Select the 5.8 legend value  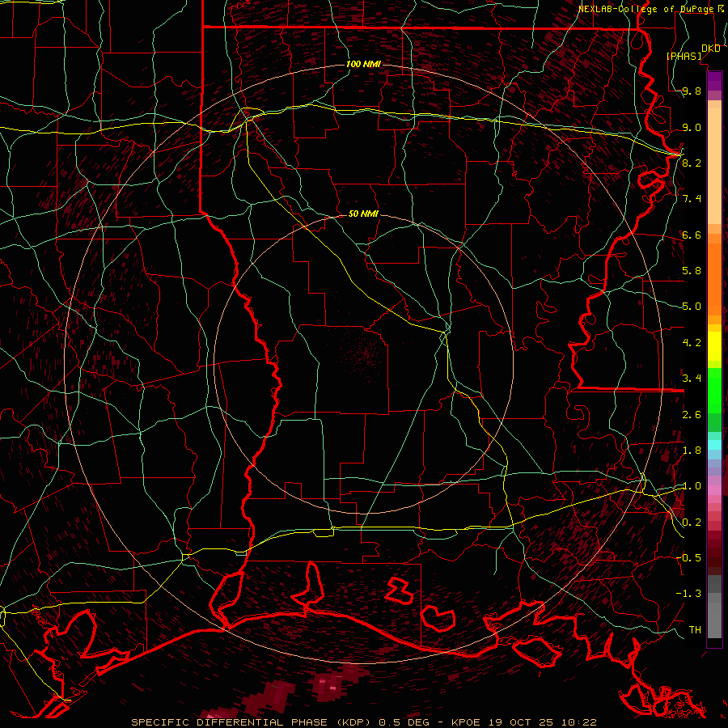click(x=692, y=270)
